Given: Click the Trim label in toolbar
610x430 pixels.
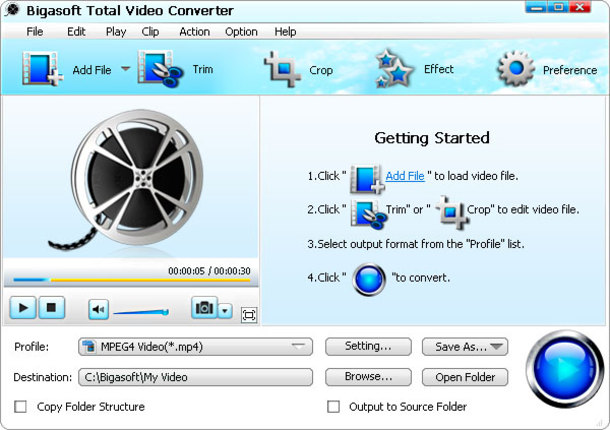Looking at the screenshot, I should (203, 69).
